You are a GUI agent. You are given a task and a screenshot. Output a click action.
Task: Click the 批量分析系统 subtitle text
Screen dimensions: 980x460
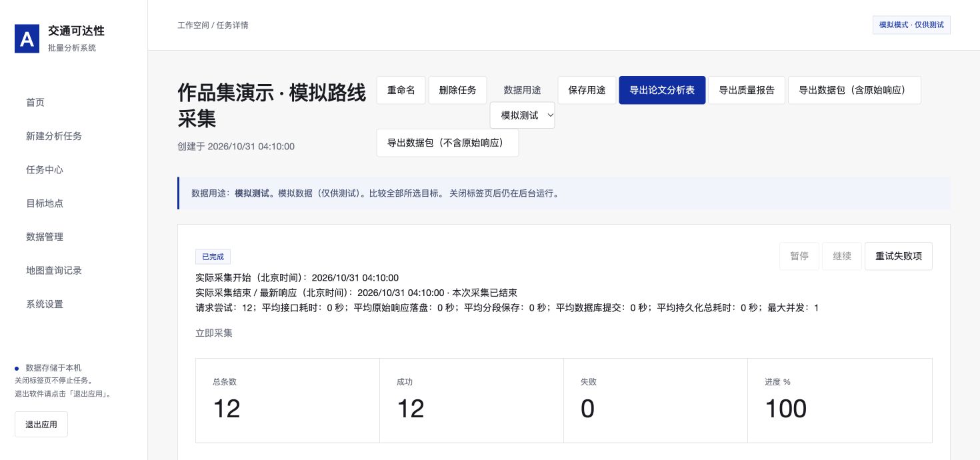pos(72,48)
